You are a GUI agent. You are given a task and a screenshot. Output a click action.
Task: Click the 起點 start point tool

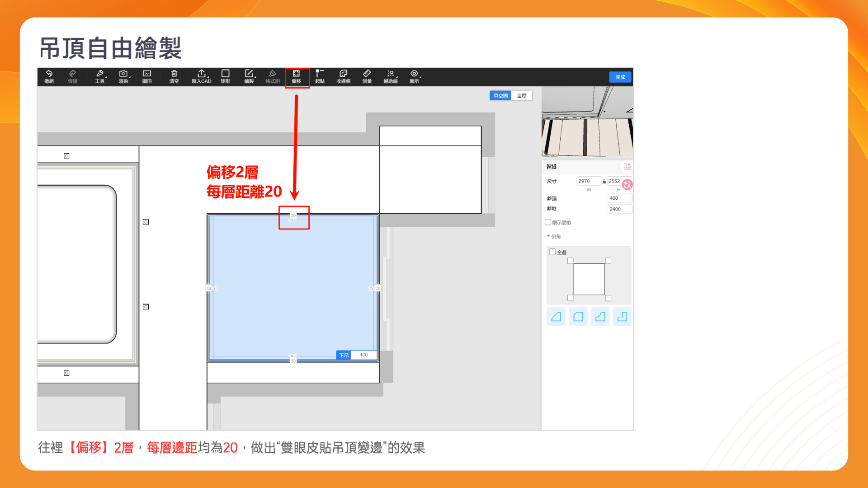coord(320,76)
